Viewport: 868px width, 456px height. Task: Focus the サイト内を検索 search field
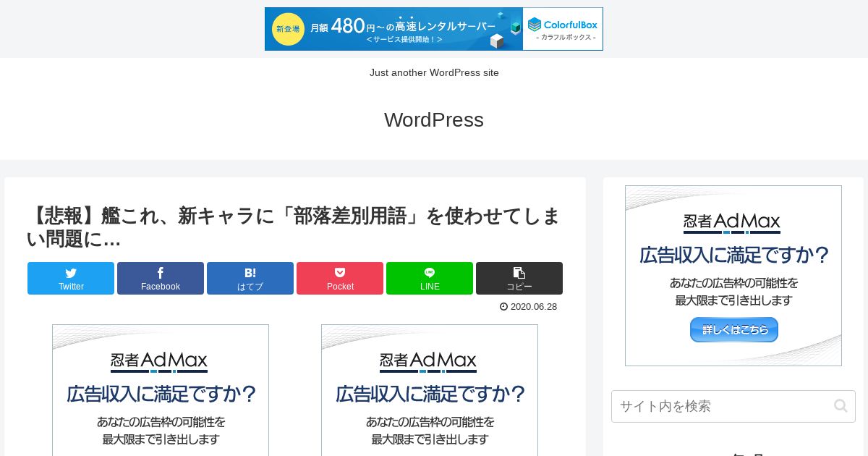[733, 407]
